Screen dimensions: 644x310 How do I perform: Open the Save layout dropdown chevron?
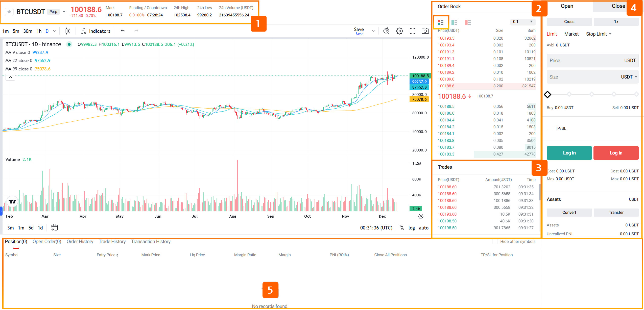click(374, 31)
